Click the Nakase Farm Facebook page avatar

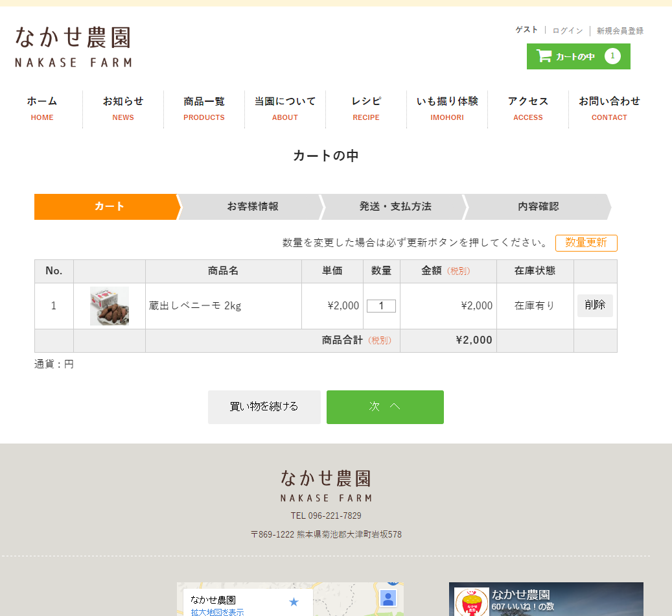point(471,602)
